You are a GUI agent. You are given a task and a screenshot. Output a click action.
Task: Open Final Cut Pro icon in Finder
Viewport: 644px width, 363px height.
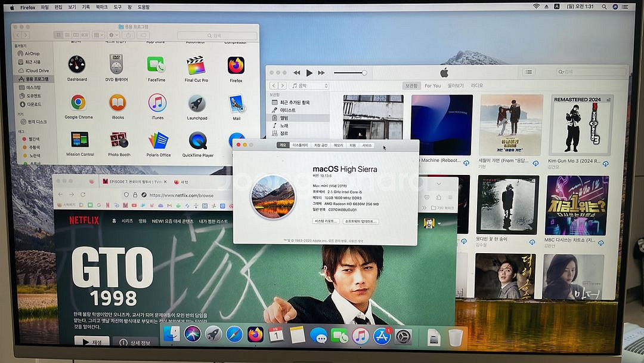pos(196,65)
